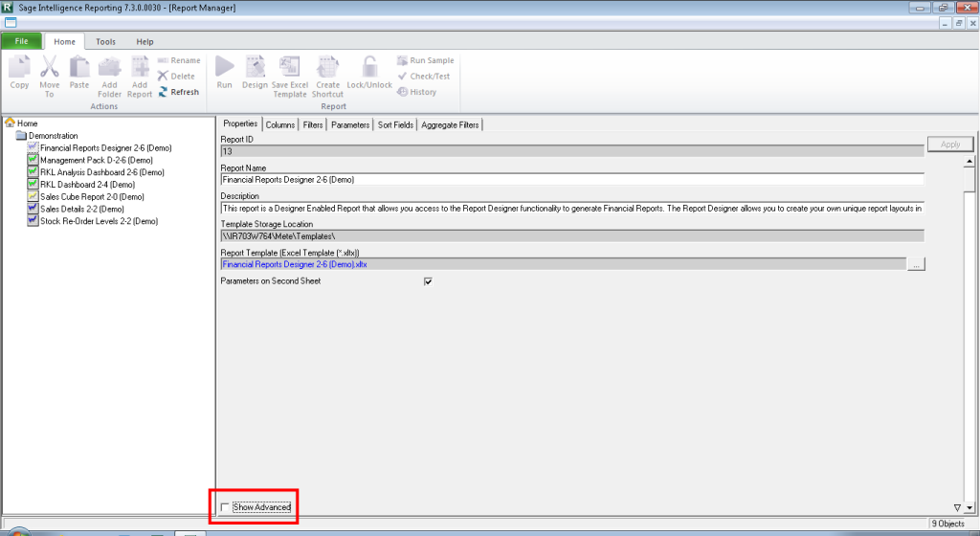Open the Tools ribbon tab
The image size is (980, 536).
click(x=105, y=42)
